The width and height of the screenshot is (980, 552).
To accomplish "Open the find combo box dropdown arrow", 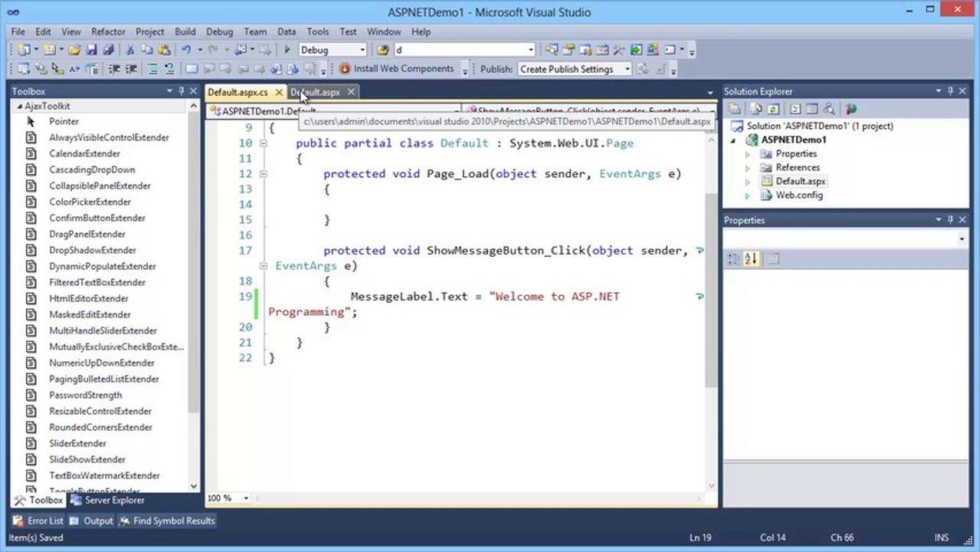I will 530,50.
